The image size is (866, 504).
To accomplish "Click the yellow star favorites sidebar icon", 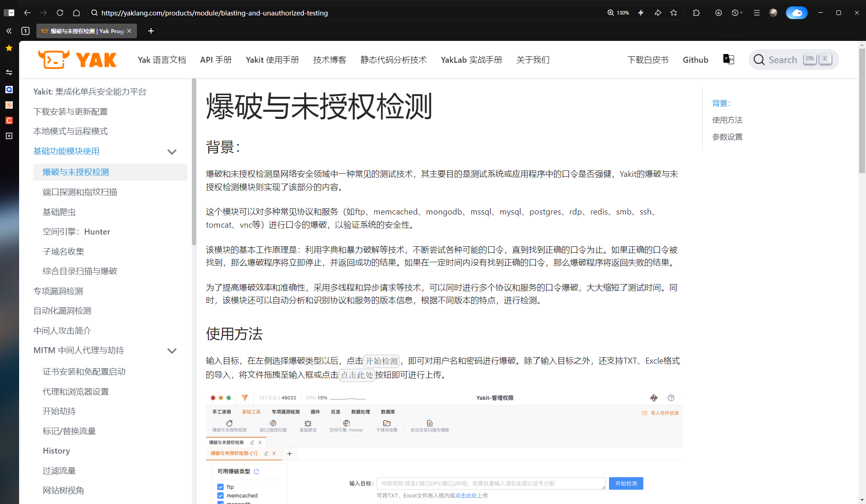I will [9, 48].
